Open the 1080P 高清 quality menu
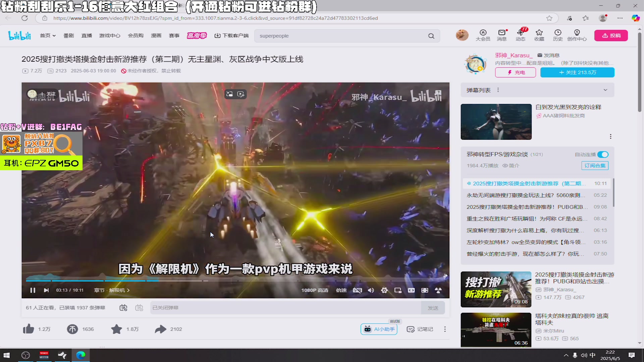Screen dimensions: 644x362 tap(315, 290)
